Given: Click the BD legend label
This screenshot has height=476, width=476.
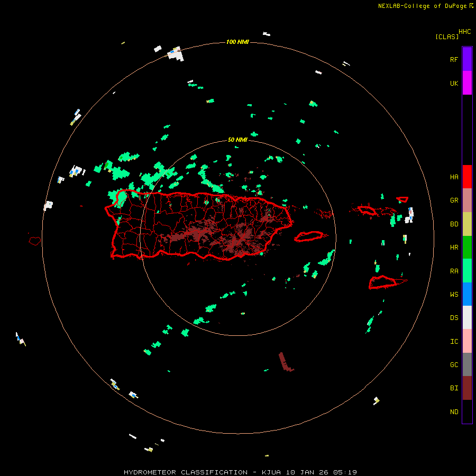Looking at the screenshot, I should [x=454, y=224].
